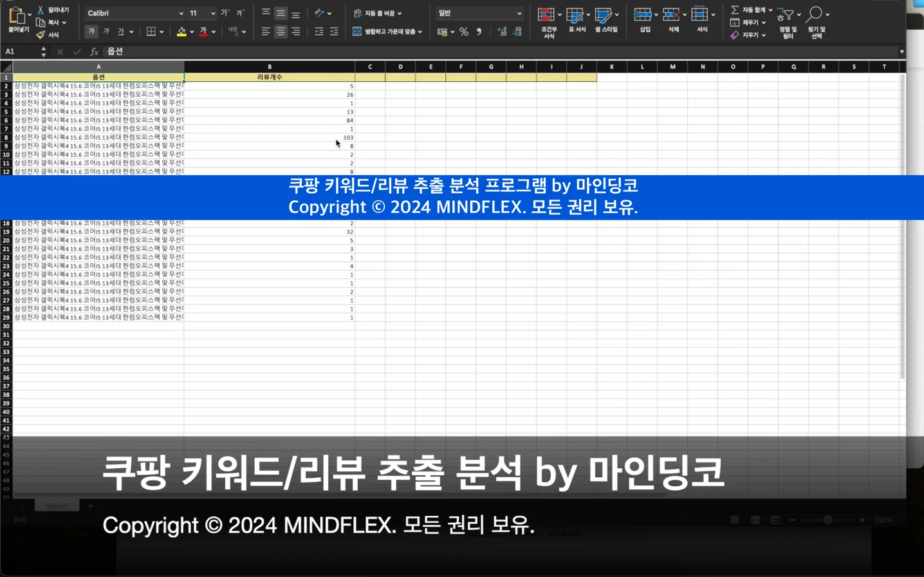Click Merge and Center (병합하고 가운데 맞춤)
This screenshot has height=577, width=924.
point(387,32)
